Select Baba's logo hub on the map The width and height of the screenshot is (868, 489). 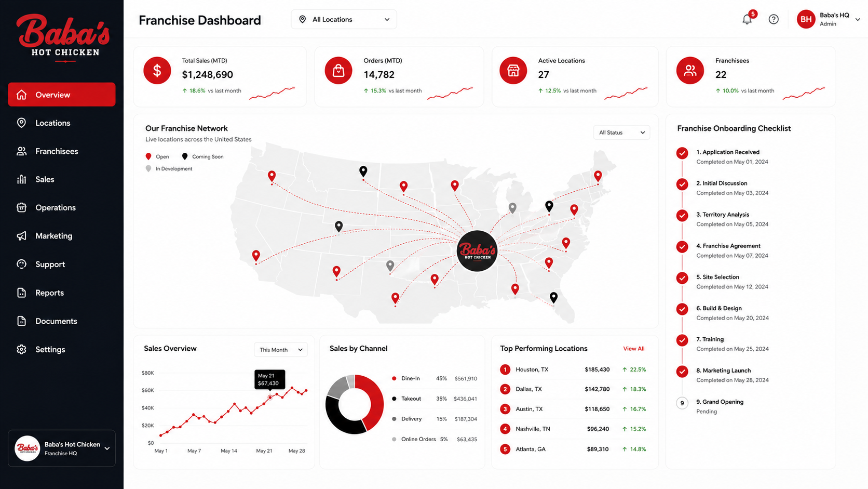click(477, 251)
